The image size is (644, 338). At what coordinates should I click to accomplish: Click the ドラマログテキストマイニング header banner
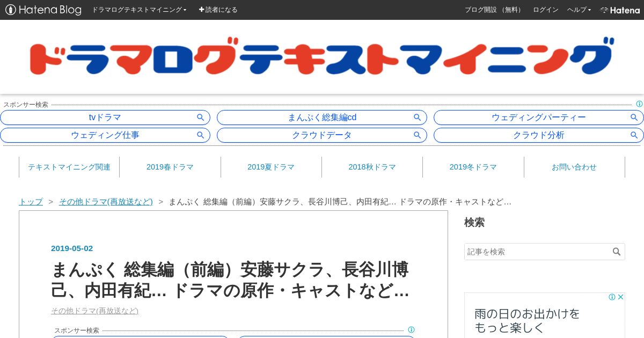pos(321,56)
